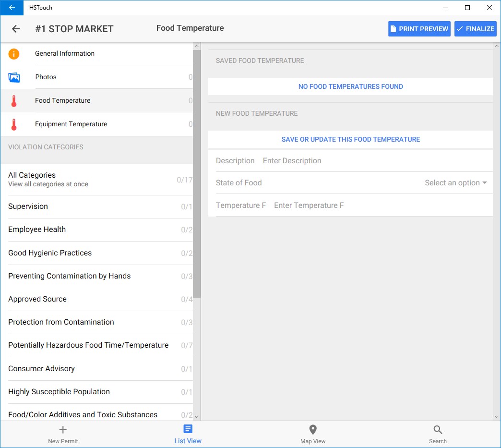
Task: Switch to New Permit tab label
Action: pos(63,441)
